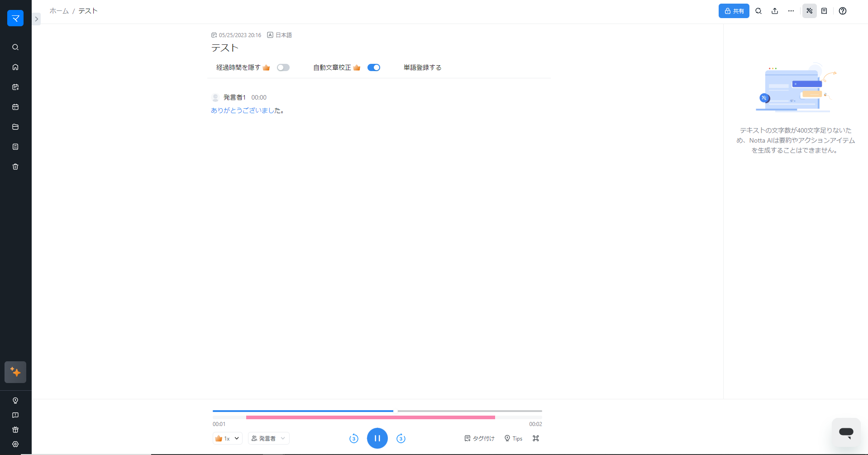
Task: Click the 発言者1 avatar icon
Action: point(215,97)
